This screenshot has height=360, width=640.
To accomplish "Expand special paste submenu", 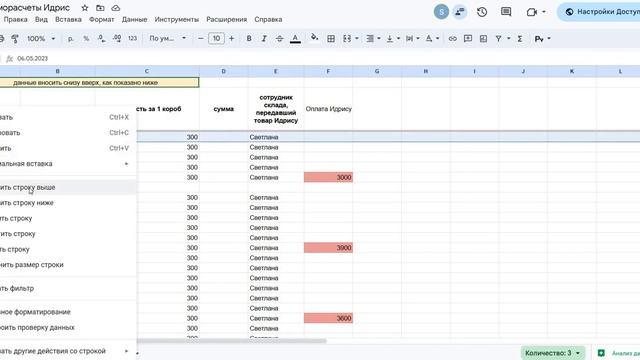I will tap(67, 164).
